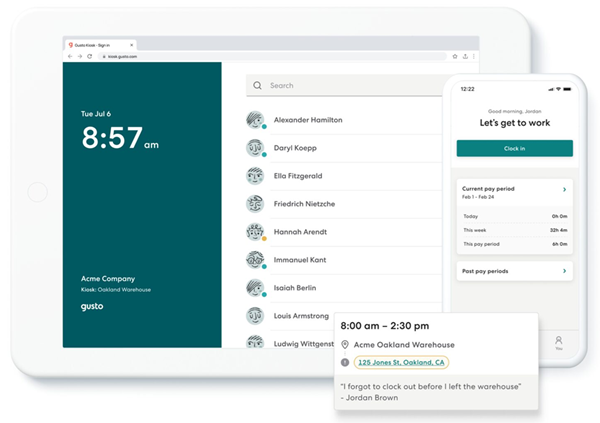Expand Current pay period chevron
Viewport: 600px width, 423px height.
pyautogui.click(x=564, y=189)
